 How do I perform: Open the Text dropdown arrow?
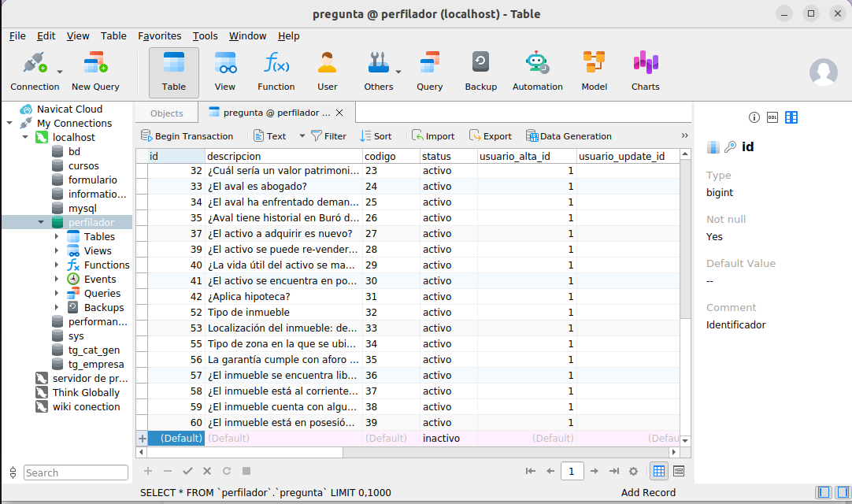[302, 136]
